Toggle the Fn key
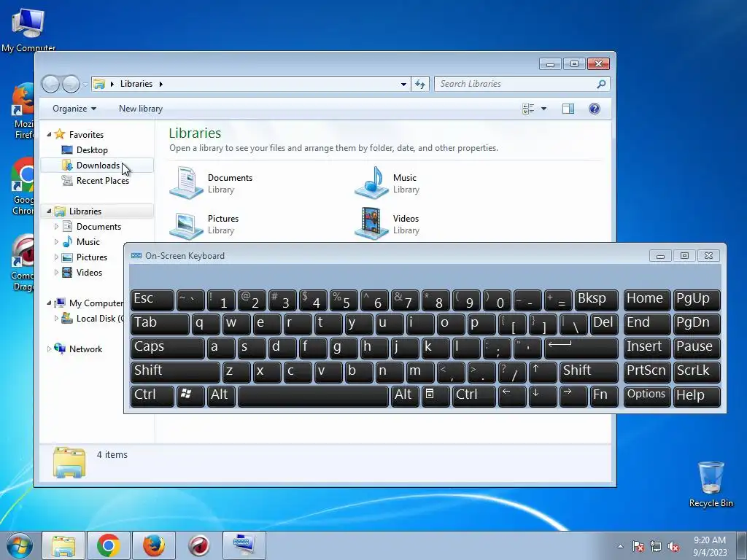Image resolution: width=747 pixels, height=560 pixels. coord(604,396)
